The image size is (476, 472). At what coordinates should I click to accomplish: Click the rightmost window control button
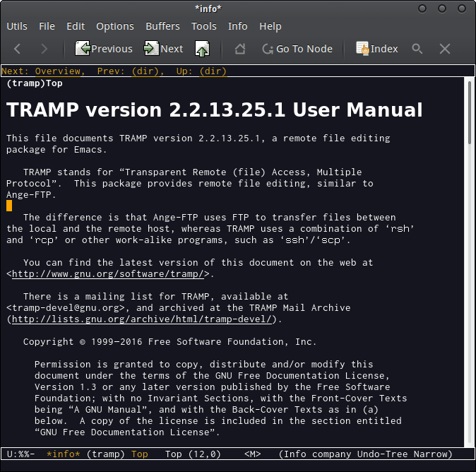tap(462, 8)
